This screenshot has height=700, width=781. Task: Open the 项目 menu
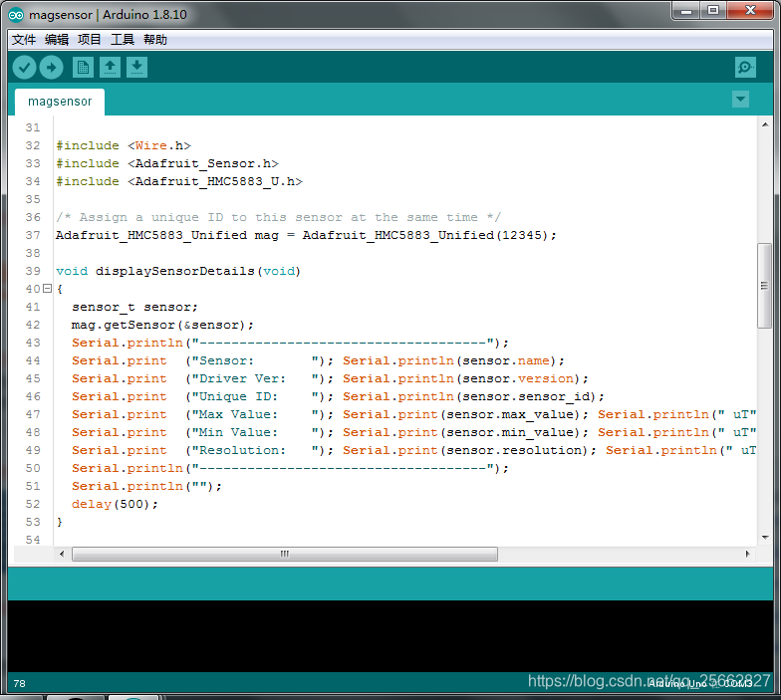pyautogui.click(x=90, y=40)
